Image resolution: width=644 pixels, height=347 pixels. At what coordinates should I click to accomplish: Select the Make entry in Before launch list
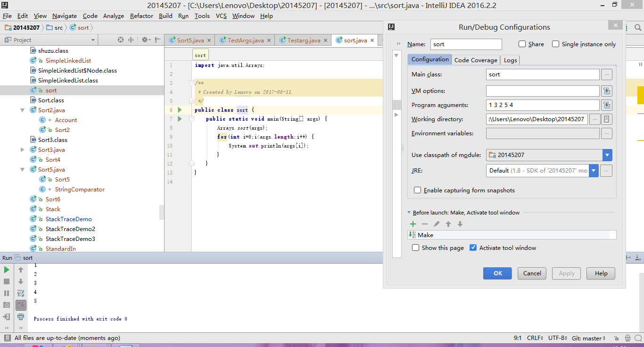pyautogui.click(x=512, y=235)
